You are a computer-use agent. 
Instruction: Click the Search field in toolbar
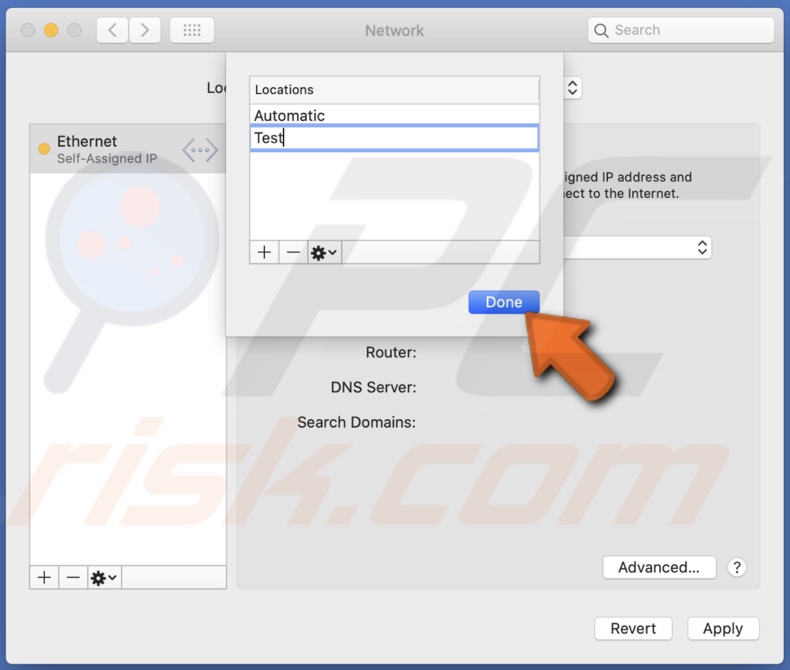681,30
